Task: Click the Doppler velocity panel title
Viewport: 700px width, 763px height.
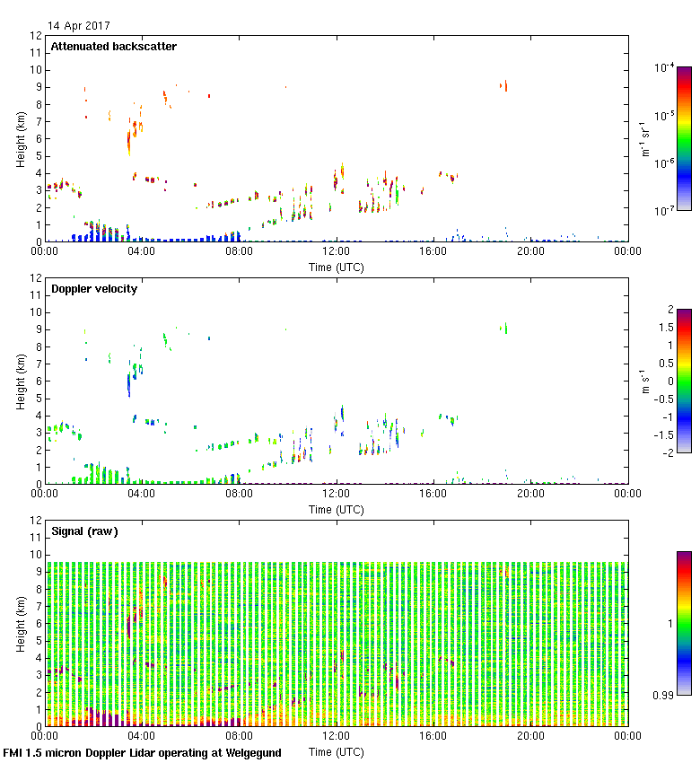Action: tap(93, 289)
